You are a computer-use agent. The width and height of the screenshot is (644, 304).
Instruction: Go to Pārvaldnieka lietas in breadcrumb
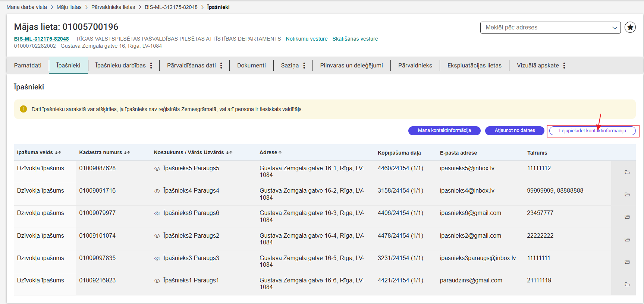(x=113, y=7)
